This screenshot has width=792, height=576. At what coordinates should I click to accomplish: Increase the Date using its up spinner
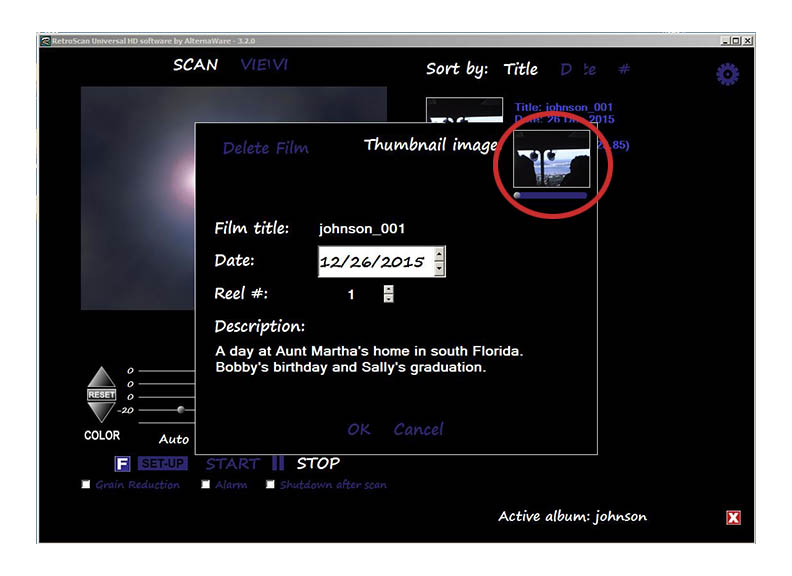click(439, 256)
